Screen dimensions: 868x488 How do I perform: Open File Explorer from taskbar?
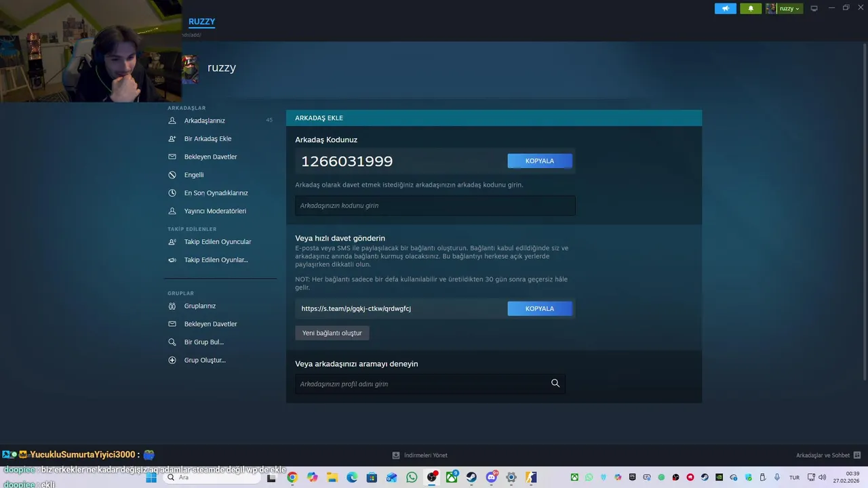(332, 478)
